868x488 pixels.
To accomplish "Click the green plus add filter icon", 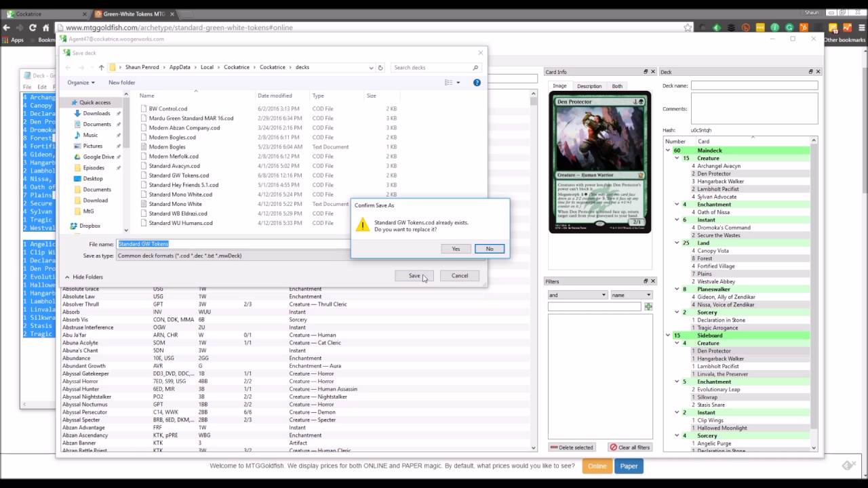I will pos(648,307).
